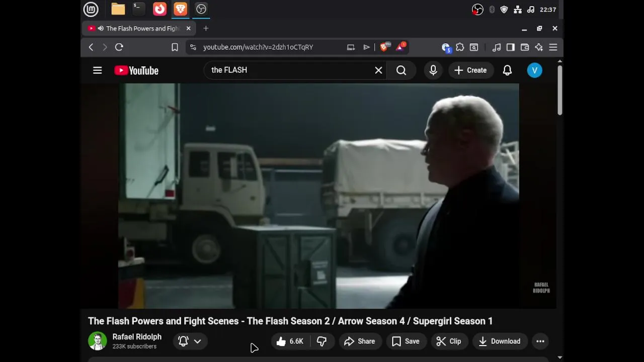Viewport: 644px width, 362px height.
Task: Click the '233K subscribers' text
Action: (134, 346)
